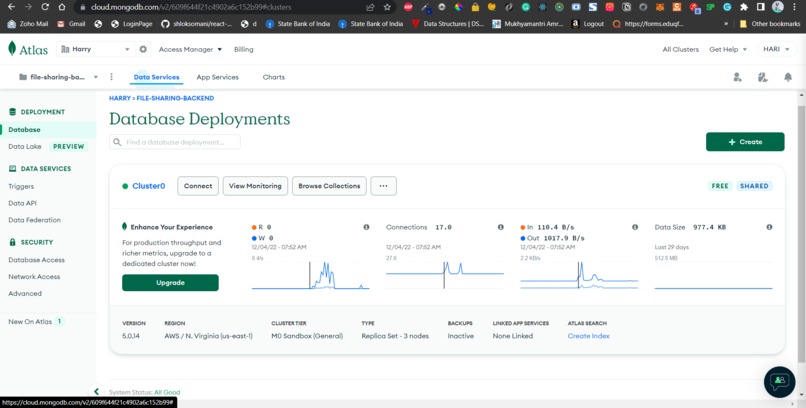Open the alerts bell icon
806x408 pixels.
(x=787, y=77)
